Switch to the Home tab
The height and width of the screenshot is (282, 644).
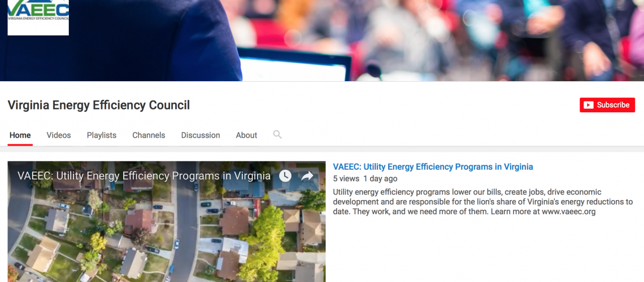pyautogui.click(x=20, y=135)
